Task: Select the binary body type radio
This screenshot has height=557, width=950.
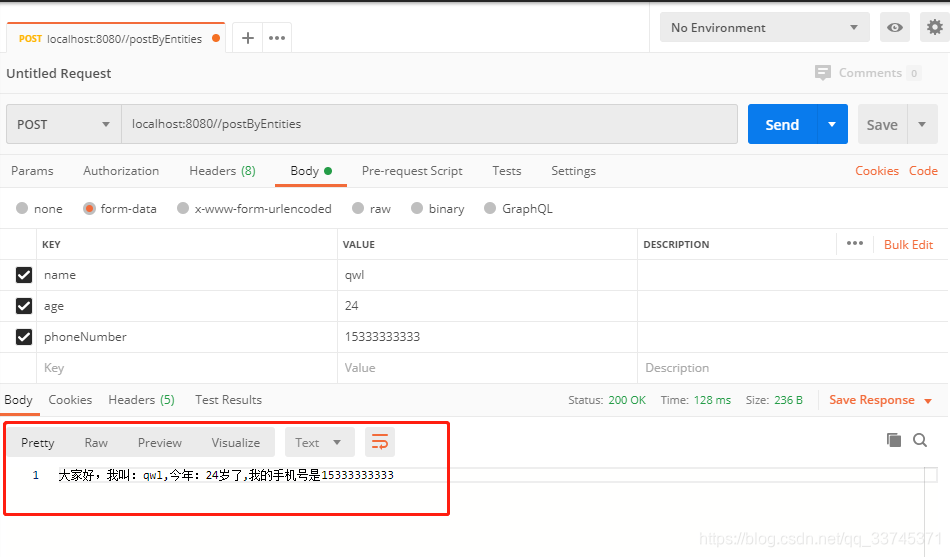Action: [x=417, y=208]
